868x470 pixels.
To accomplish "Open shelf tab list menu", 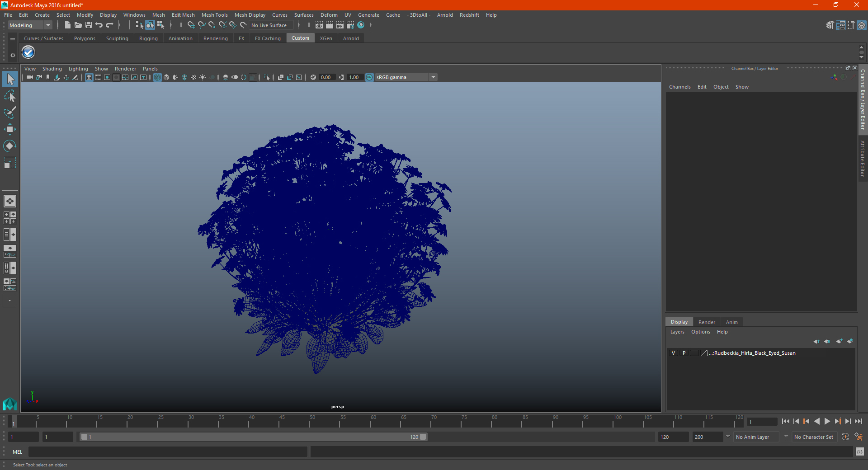I will pyautogui.click(x=13, y=39).
